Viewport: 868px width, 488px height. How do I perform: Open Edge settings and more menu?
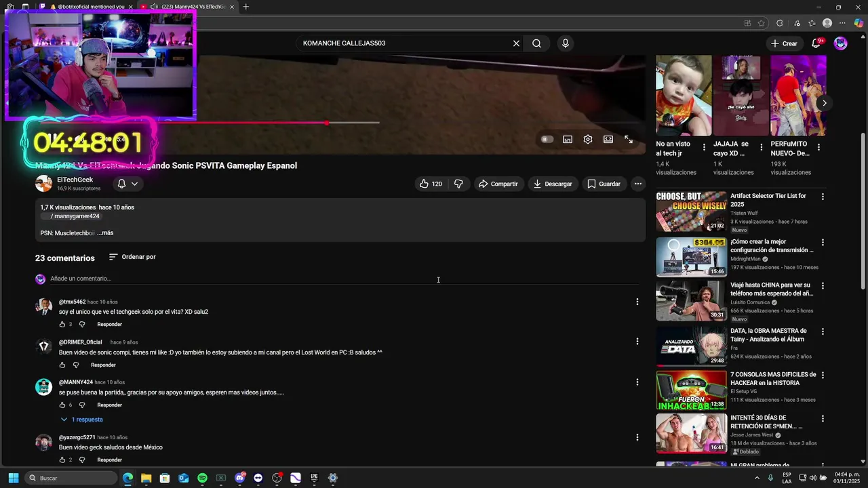pyautogui.click(x=842, y=23)
